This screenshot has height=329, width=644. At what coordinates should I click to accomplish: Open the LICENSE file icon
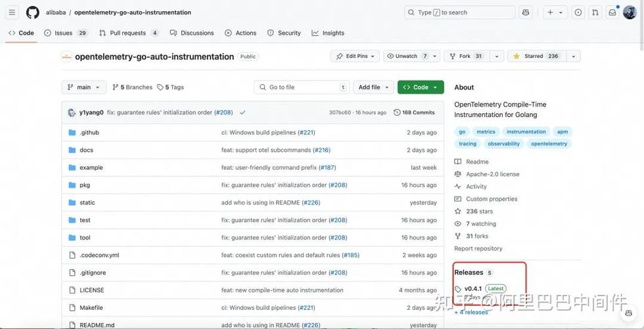click(x=72, y=290)
